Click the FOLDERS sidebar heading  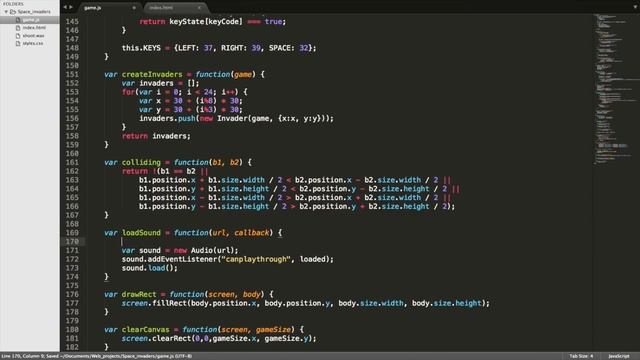pos(13,4)
